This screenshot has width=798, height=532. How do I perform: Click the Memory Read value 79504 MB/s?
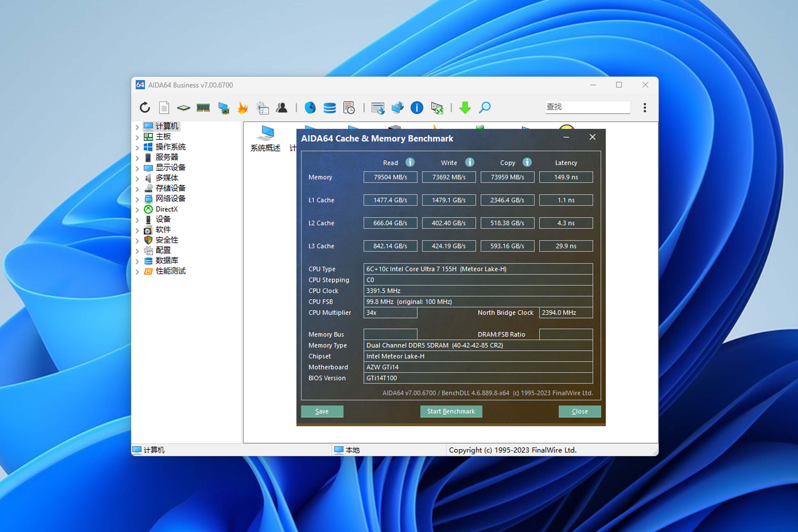390,177
